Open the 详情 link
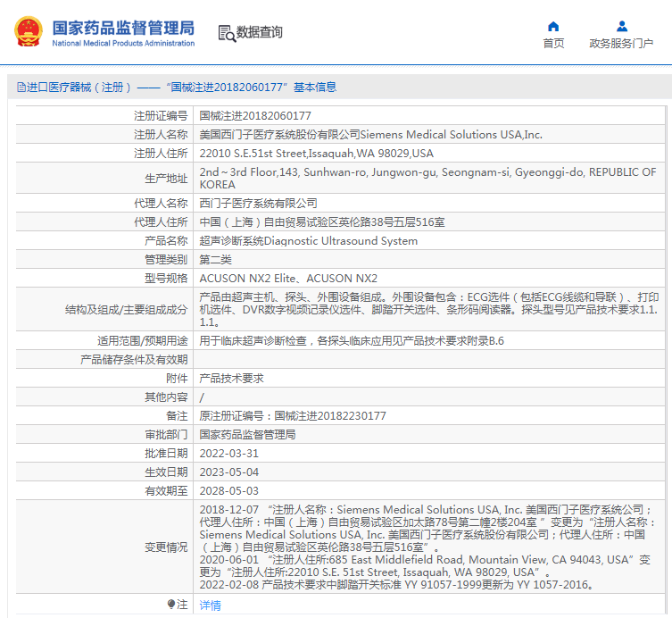The image size is (672, 618). coord(210,605)
